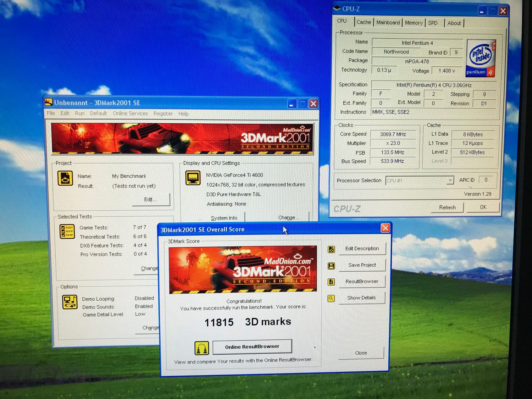Image resolution: width=532 pixels, height=399 pixels.
Task: Click the Save Project button
Action: click(x=362, y=265)
